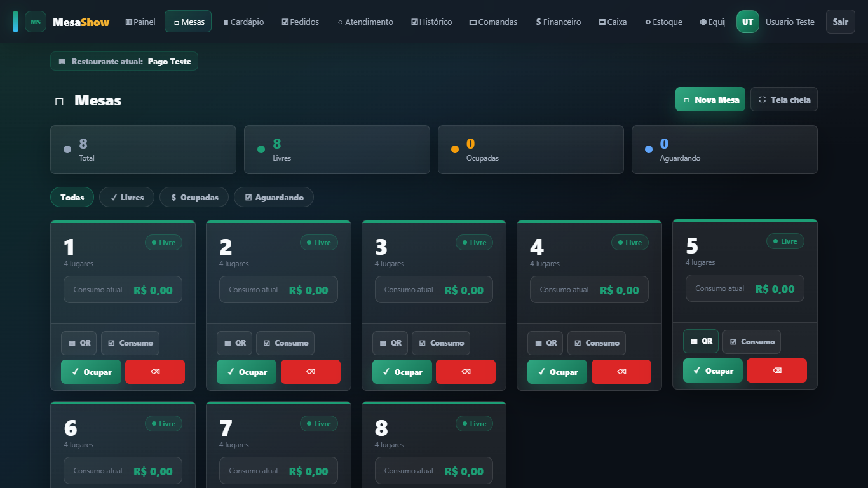Open the UT user avatar
The image size is (868, 488).
pyautogui.click(x=748, y=22)
